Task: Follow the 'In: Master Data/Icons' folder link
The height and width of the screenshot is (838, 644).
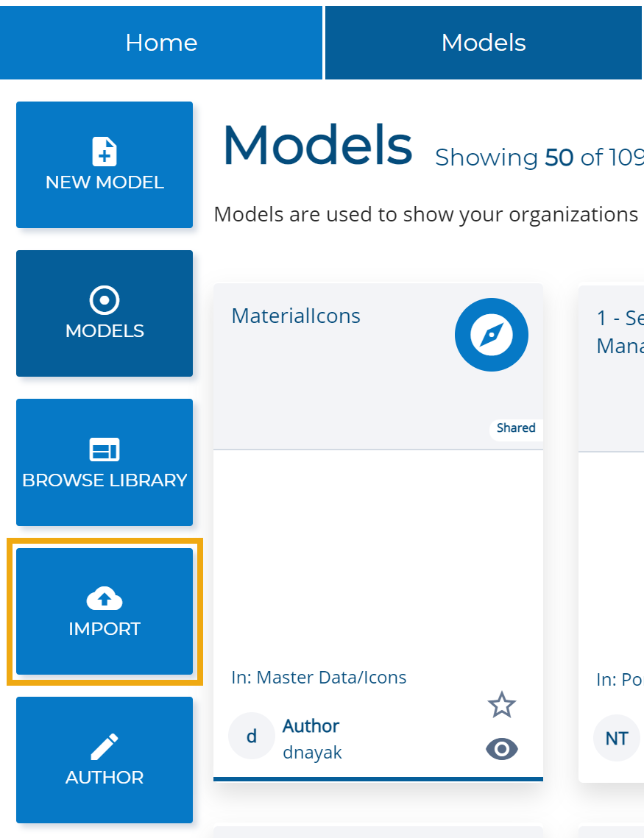Action: [x=319, y=677]
